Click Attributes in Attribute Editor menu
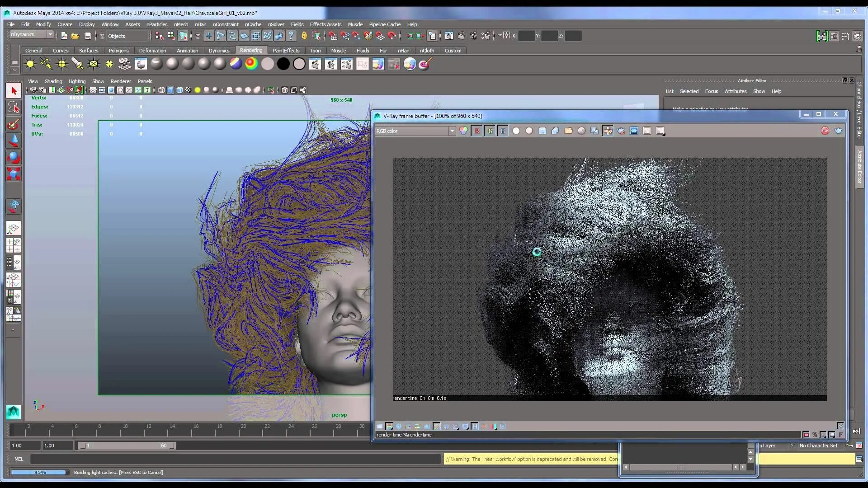868x488 pixels. 735,91
